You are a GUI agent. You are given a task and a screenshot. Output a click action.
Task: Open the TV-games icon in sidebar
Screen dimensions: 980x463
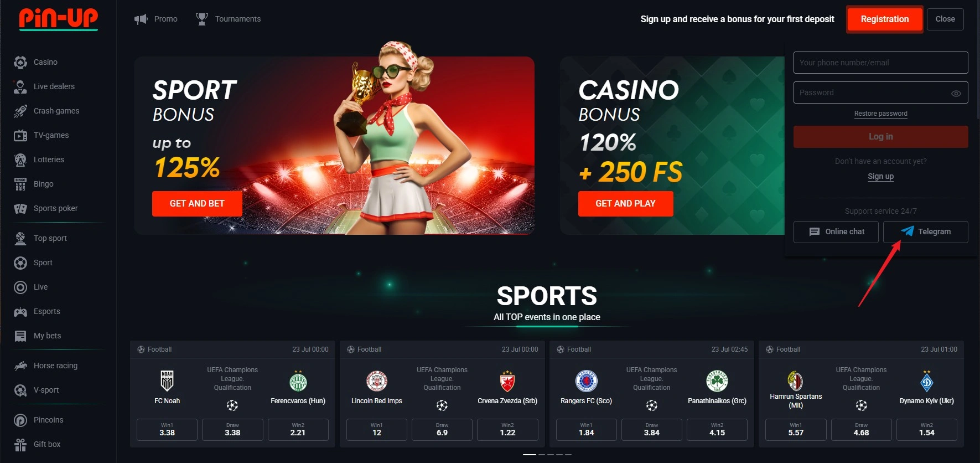[20, 135]
